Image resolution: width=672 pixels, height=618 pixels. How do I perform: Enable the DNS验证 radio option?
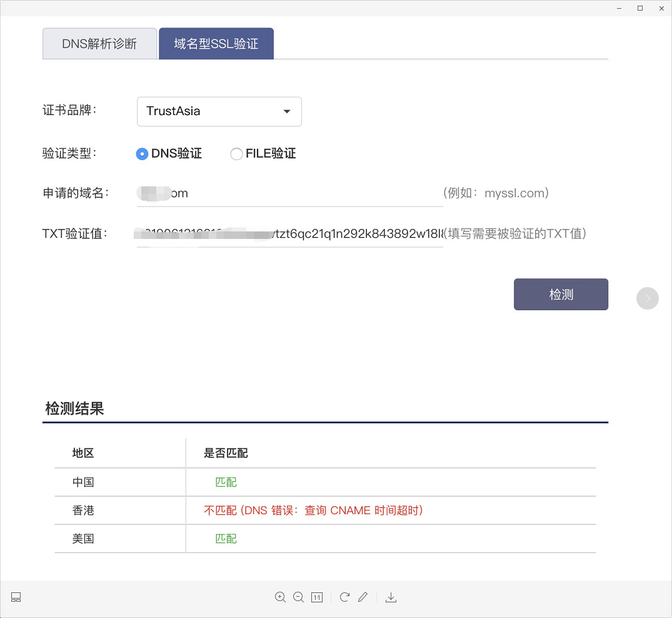click(x=142, y=153)
